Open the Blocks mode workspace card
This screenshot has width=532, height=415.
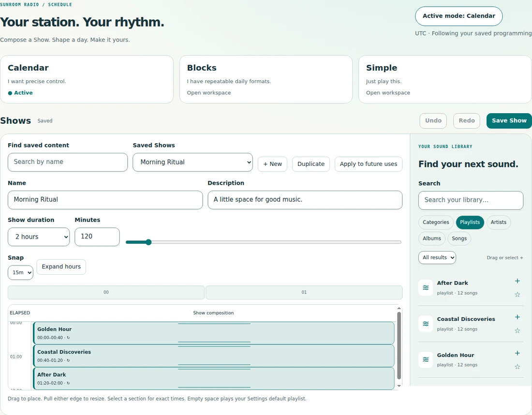click(x=266, y=79)
